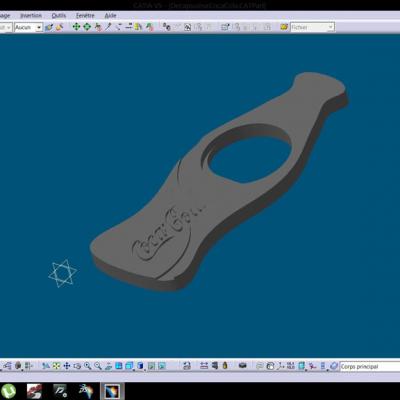
Task: Open the blue shading mode cube icon
Action: (x=140, y=366)
